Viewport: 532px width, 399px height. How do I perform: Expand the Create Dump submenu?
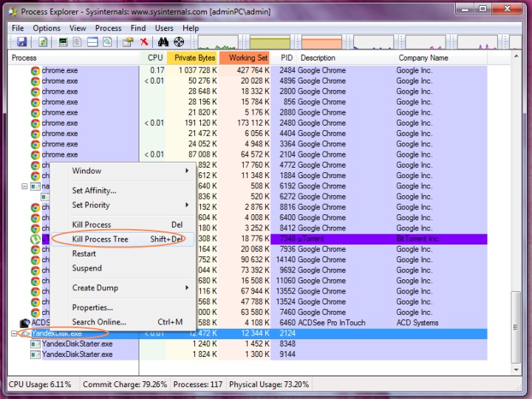[x=187, y=287]
